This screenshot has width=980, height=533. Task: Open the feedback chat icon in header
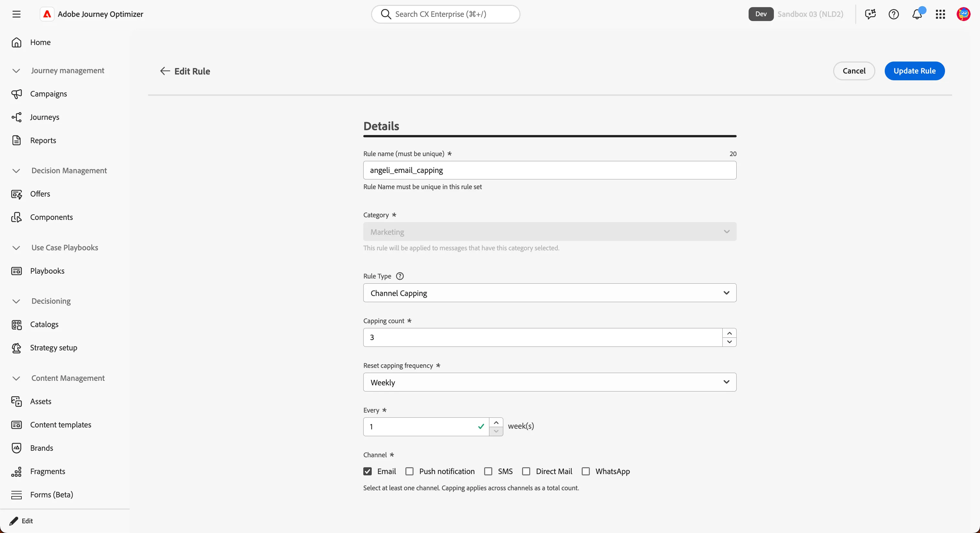pyautogui.click(x=870, y=14)
